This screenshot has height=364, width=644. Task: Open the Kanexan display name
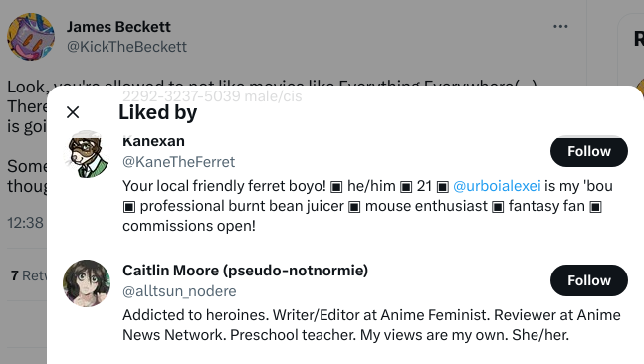153,141
